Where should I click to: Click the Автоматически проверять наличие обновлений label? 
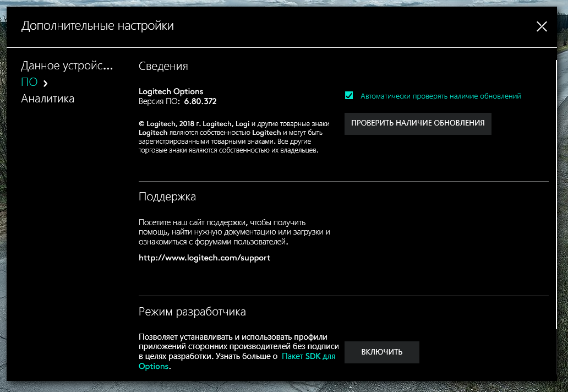(x=440, y=96)
